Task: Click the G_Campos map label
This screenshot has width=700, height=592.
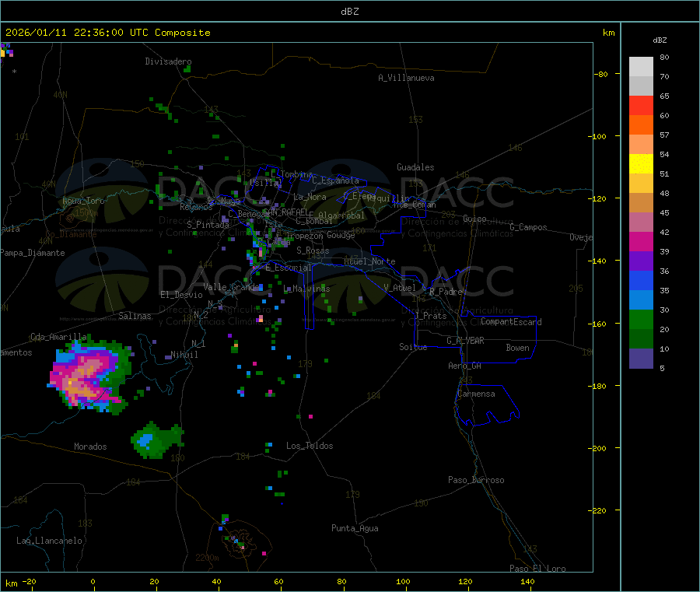Action: [x=528, y=227]
